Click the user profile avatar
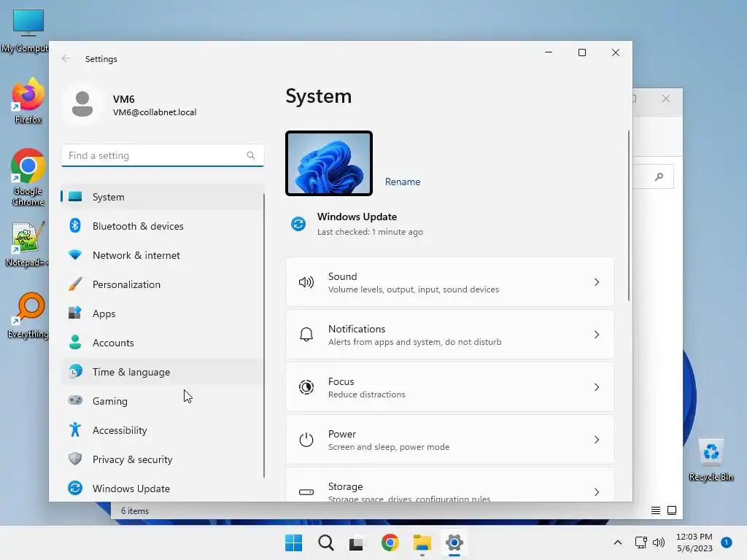747x560 pixels. tap(82, 104)
